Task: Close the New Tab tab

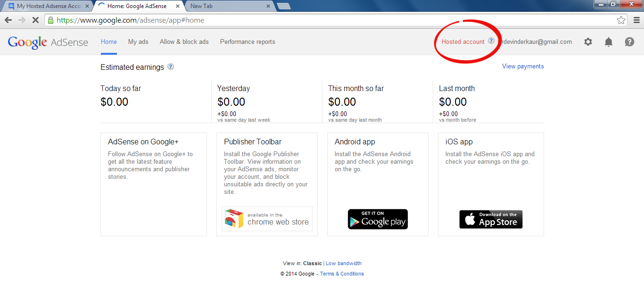Action: tap(268, 6)
